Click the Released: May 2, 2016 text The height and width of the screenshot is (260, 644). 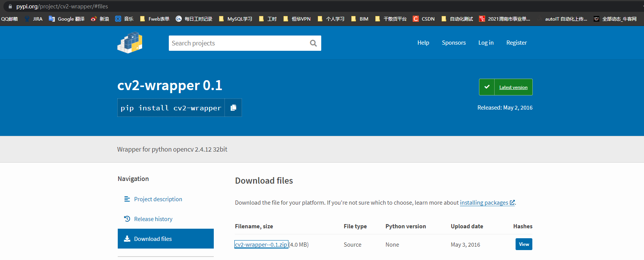click(x=505, y=108)
